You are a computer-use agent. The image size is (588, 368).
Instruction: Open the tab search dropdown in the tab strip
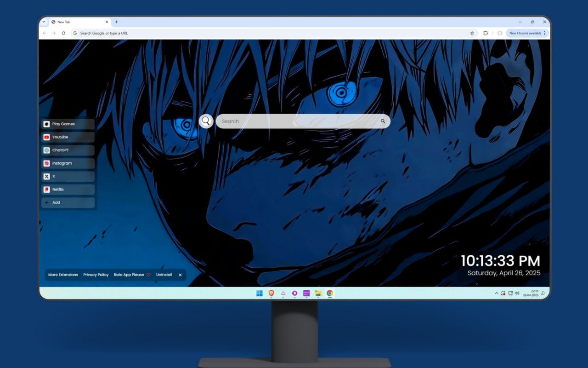[x=43, y=22]
